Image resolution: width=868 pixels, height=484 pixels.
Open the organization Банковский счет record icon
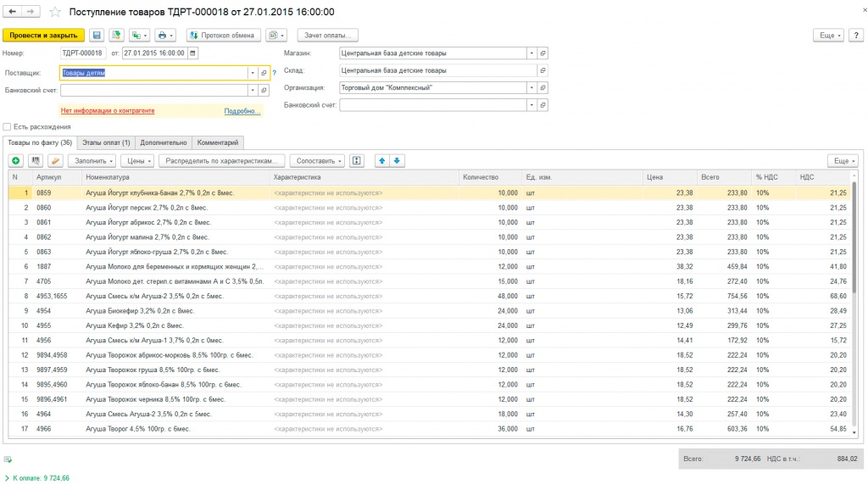point(543,104)
